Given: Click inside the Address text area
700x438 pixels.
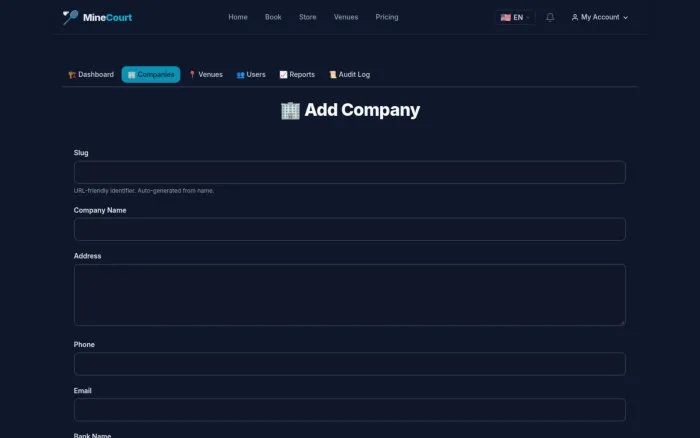Looking at the screenshot, I should (x=350, y=295).
